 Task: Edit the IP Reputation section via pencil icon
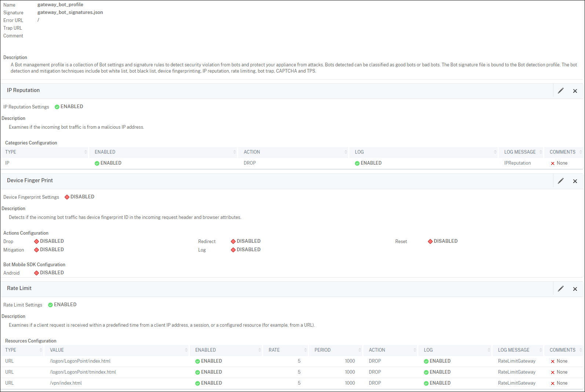(x=560, y=91)
